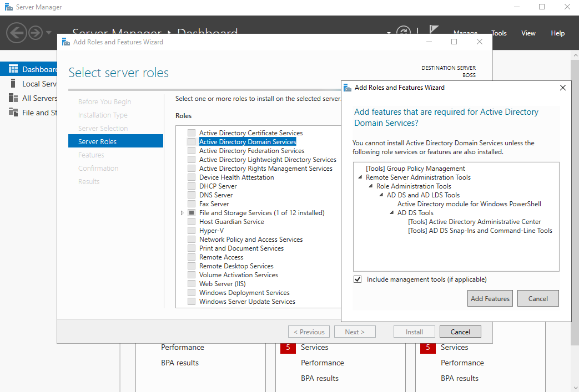579x392 pixels.
Task: Select the Local Server sidebar icon
Action: coord(13,84)
